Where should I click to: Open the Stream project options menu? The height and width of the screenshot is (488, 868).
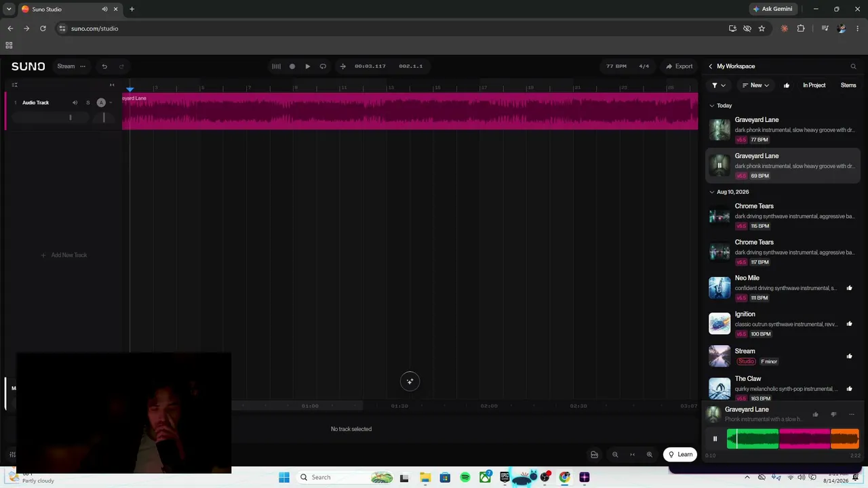point(83,66)
